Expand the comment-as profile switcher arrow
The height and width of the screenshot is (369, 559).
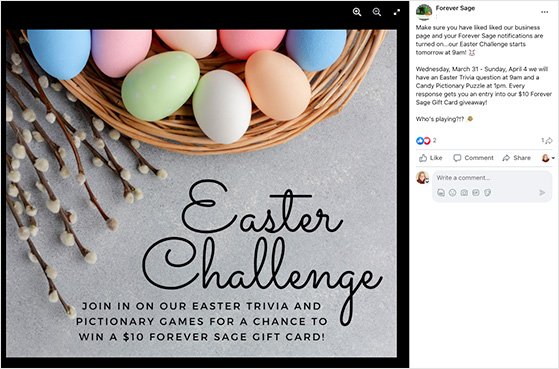click(x=553, y=158)
